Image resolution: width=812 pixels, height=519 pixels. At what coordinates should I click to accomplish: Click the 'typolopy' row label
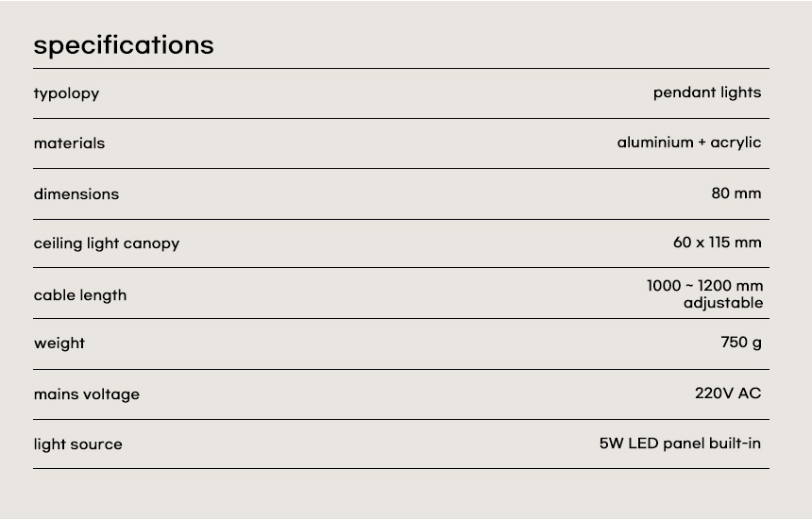pyautogui.click(x=66, y=93)
